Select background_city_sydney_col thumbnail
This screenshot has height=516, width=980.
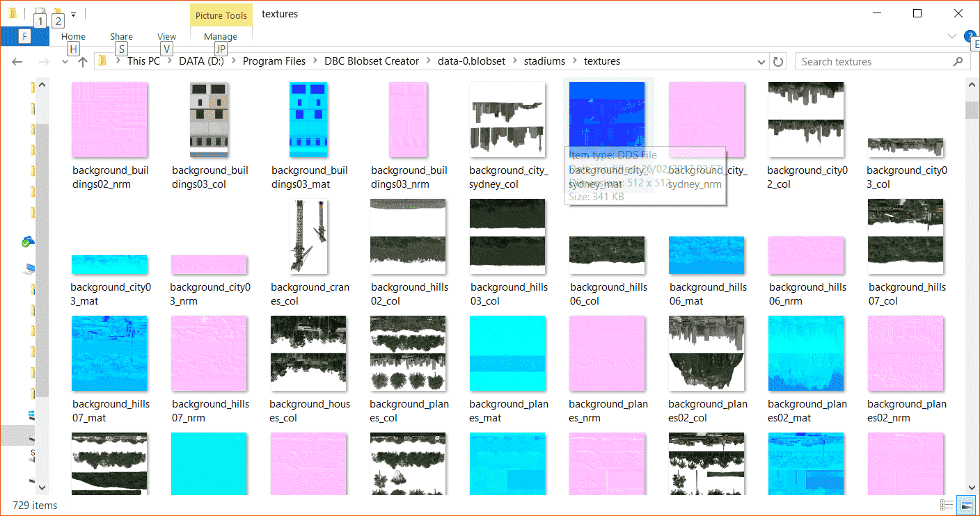pos(508,120)
